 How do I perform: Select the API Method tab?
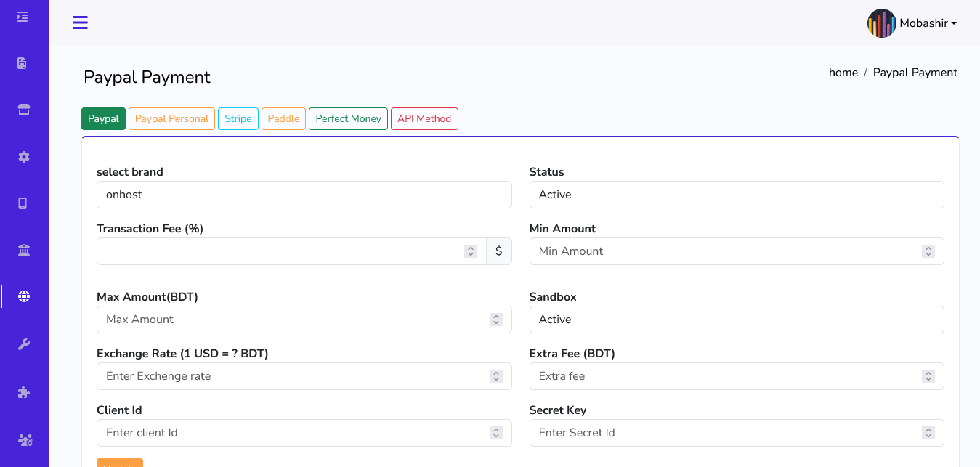tap(424, 118)
